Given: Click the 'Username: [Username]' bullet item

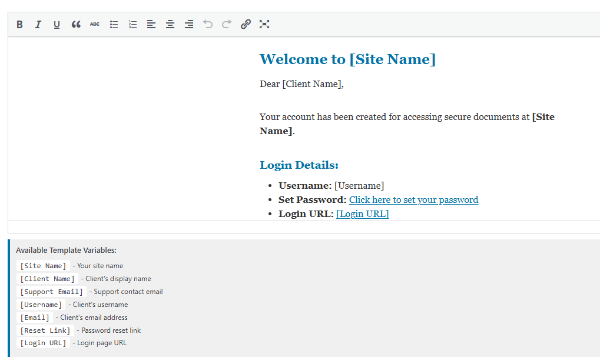Looking at the screenshot, I should (331, 186).
